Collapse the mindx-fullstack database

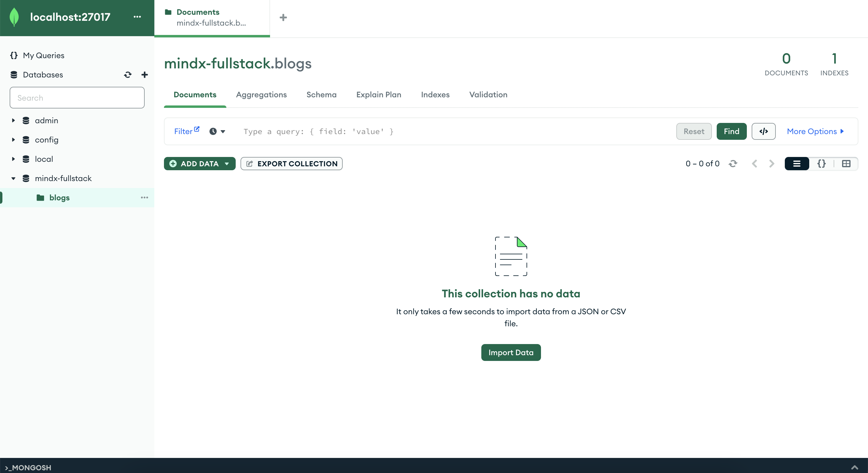point(14,179)
